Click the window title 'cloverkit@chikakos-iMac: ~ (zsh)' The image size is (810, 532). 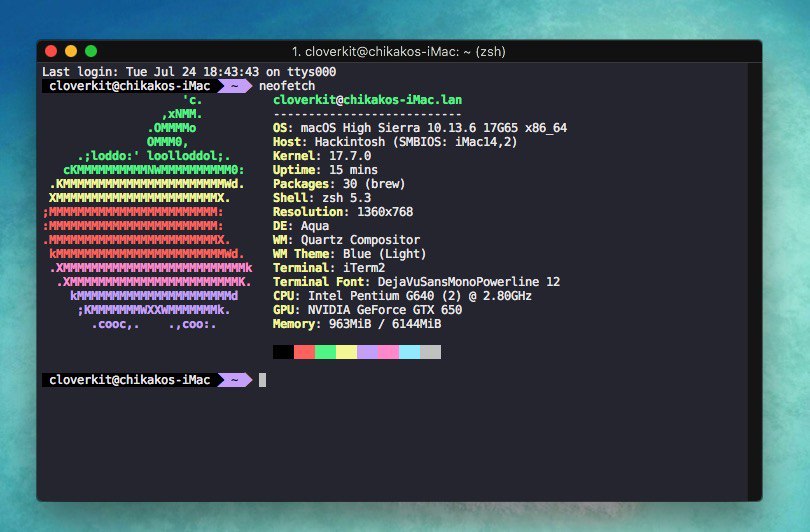click(398, 52)
